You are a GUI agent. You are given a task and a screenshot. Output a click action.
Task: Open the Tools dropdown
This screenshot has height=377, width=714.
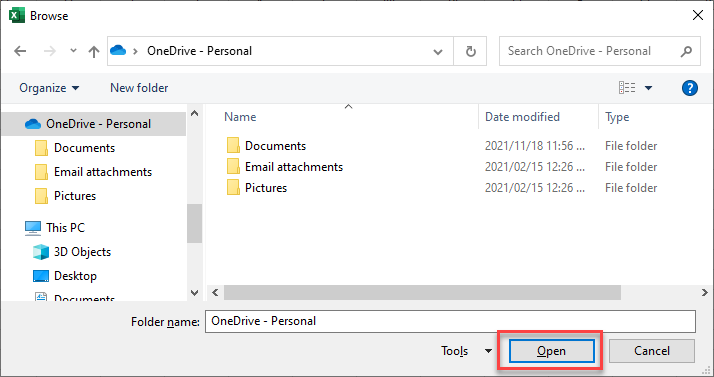pyautogui.click(x=466, y=351)
